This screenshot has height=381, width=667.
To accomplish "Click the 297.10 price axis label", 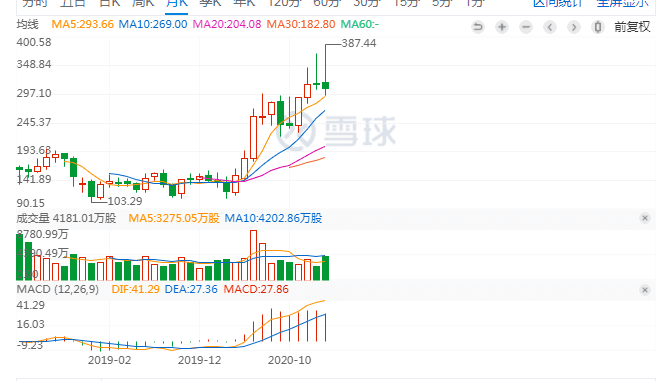I will pos(34,93).
